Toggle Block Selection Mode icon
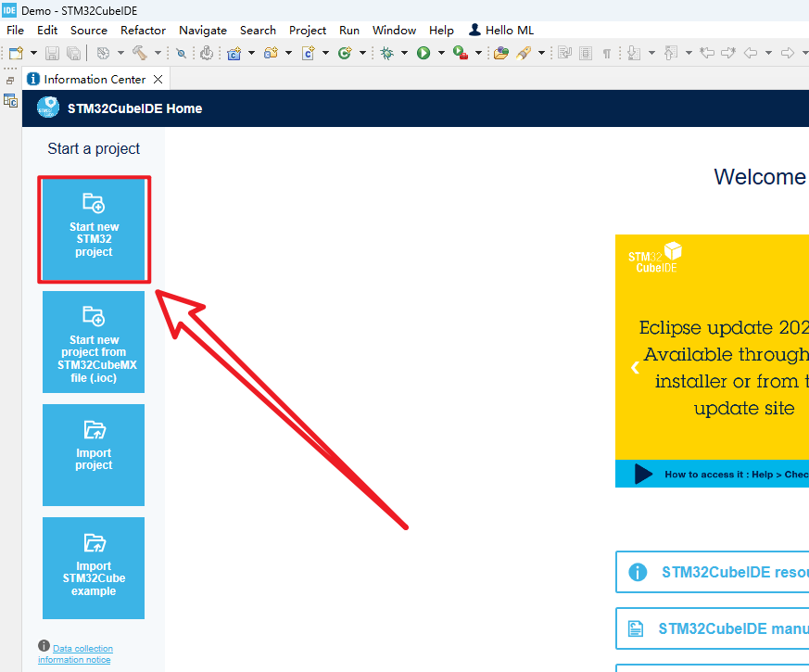 coord(586,53)
